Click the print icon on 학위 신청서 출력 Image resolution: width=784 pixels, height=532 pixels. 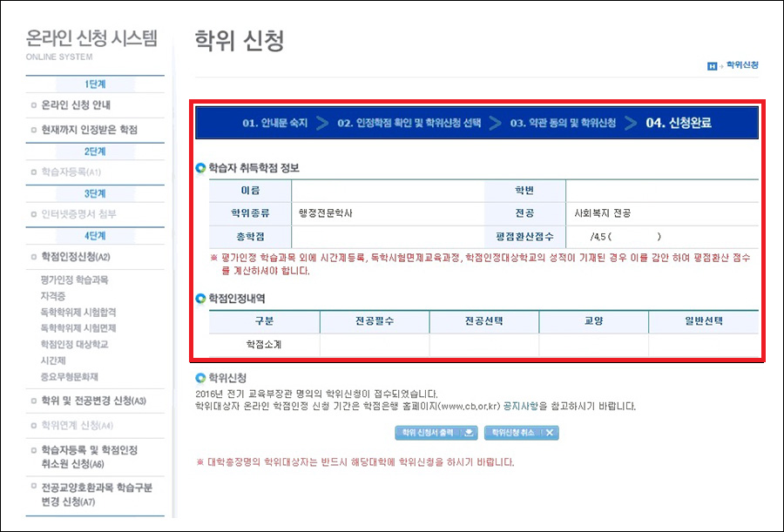click(470, 433)
